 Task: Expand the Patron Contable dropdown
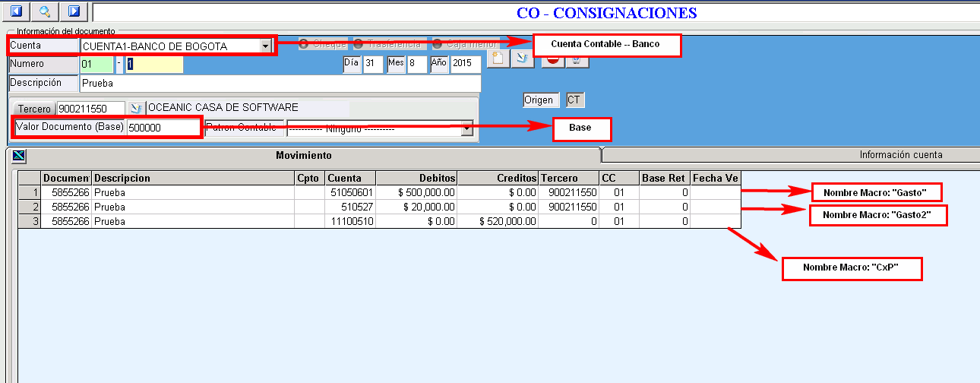click(466, 129)
